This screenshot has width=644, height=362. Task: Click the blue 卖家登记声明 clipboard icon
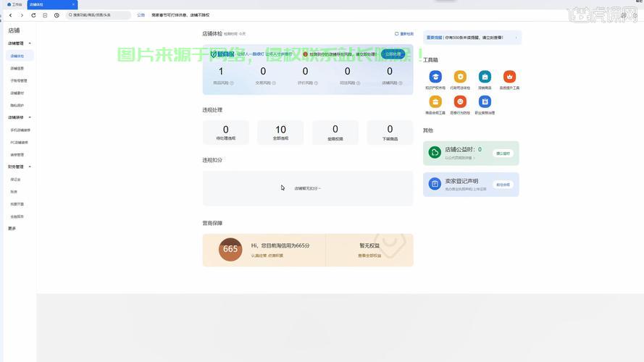pos(435,184)
